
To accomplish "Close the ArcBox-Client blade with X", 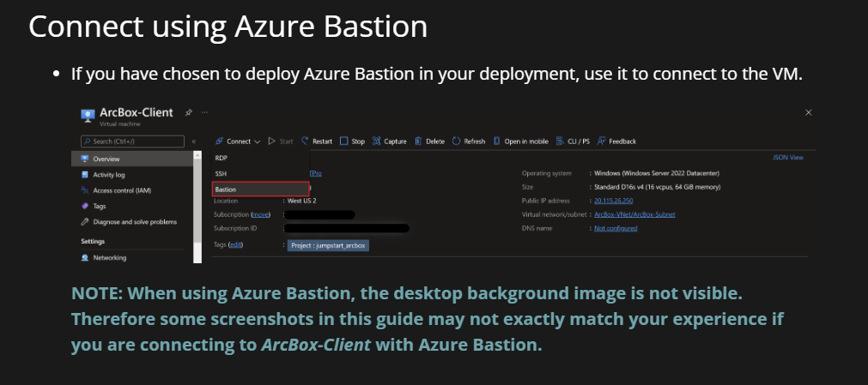I will pyautogui.click(x=808, y=112).
